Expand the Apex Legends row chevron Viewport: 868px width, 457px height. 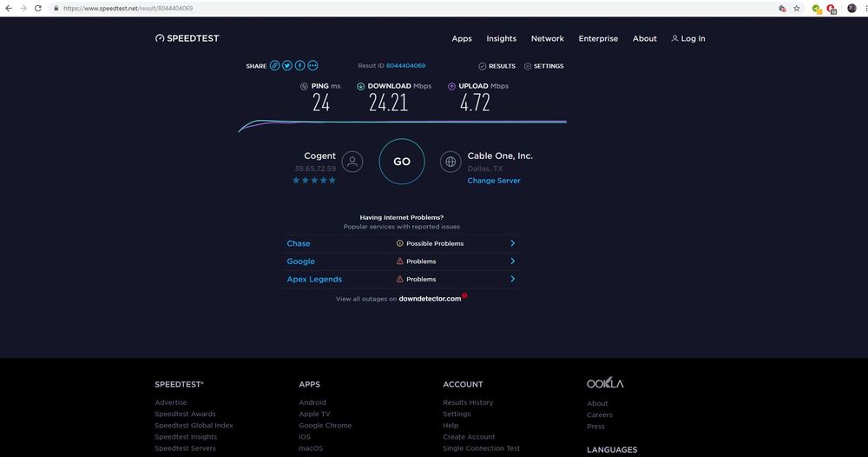point(513,279)
